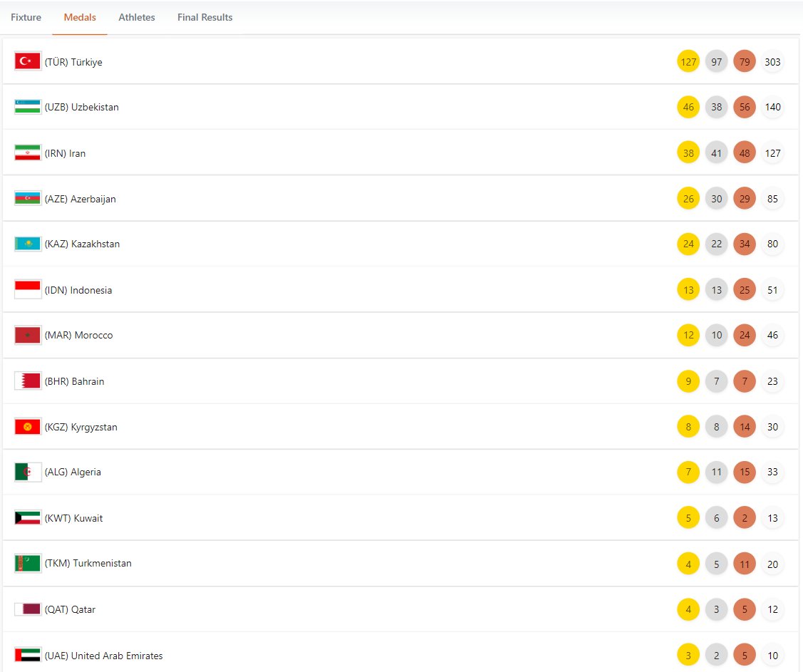803x672 pixels.
Task: Click Uzbekistan's gold medal count 46
Action: (x=688, y=107)
